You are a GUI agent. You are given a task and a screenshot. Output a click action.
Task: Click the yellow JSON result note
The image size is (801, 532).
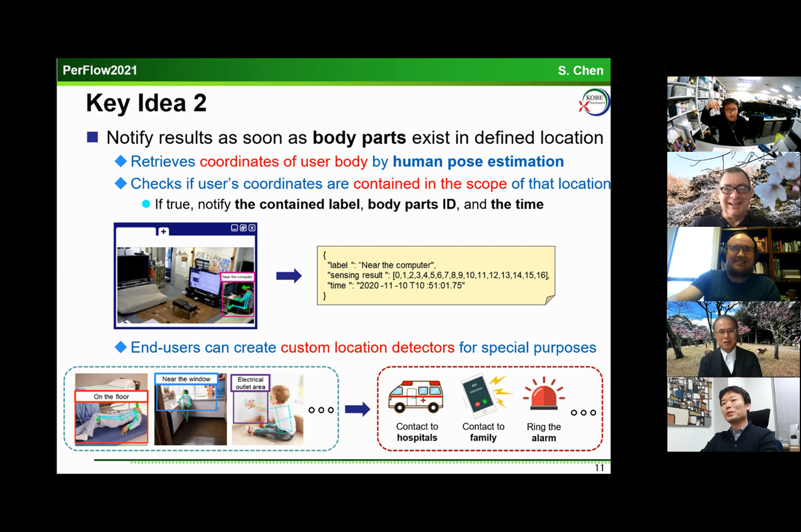tap(435, 275)
